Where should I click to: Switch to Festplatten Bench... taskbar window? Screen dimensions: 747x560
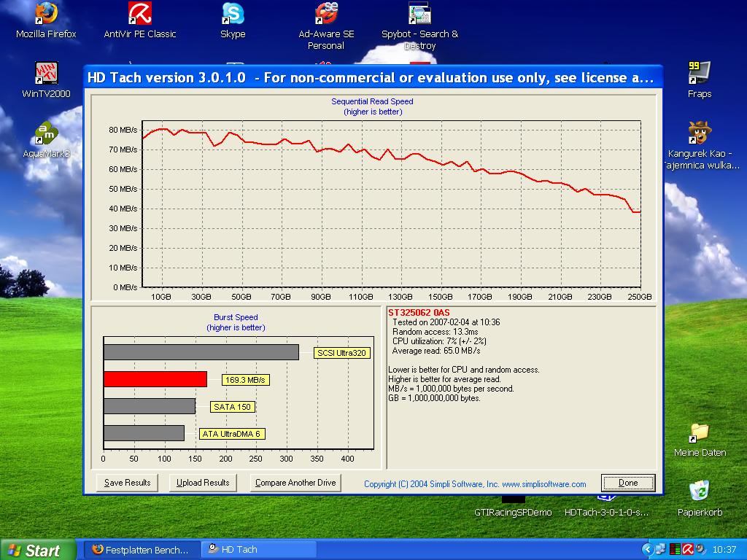pos(141,550)
